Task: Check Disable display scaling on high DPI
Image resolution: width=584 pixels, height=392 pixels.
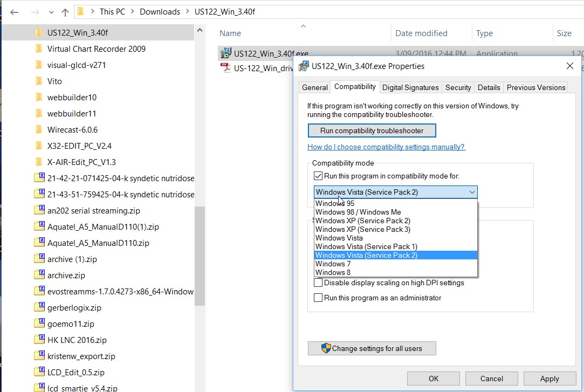Action: point(318,283)
